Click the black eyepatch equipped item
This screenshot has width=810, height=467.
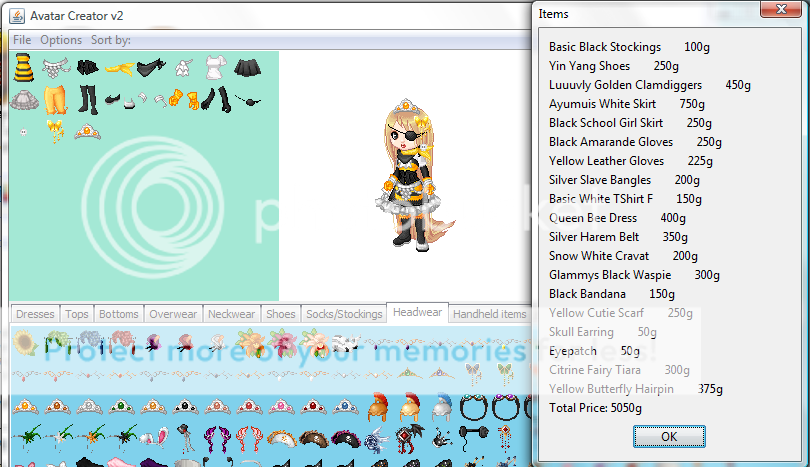click(x=247, y=99)
